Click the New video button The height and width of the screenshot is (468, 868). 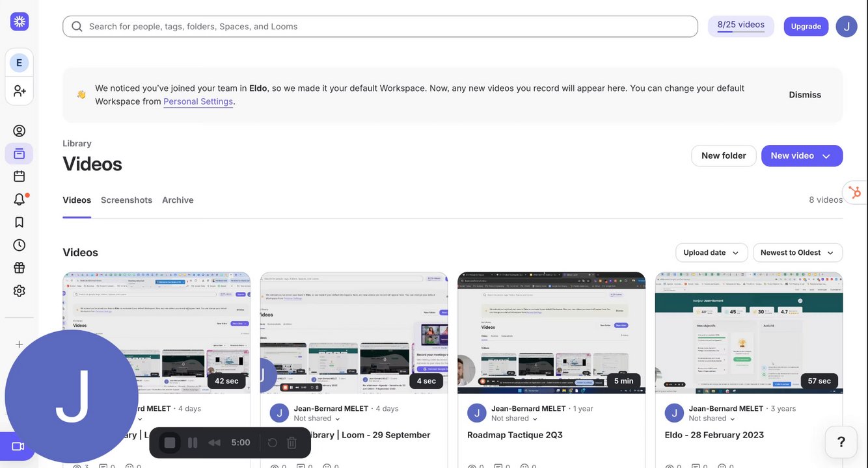802,156
